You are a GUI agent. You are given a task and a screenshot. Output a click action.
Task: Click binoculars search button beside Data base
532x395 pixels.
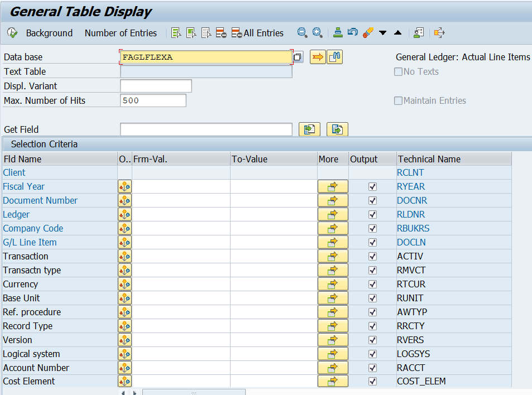[x=334, y=57]
